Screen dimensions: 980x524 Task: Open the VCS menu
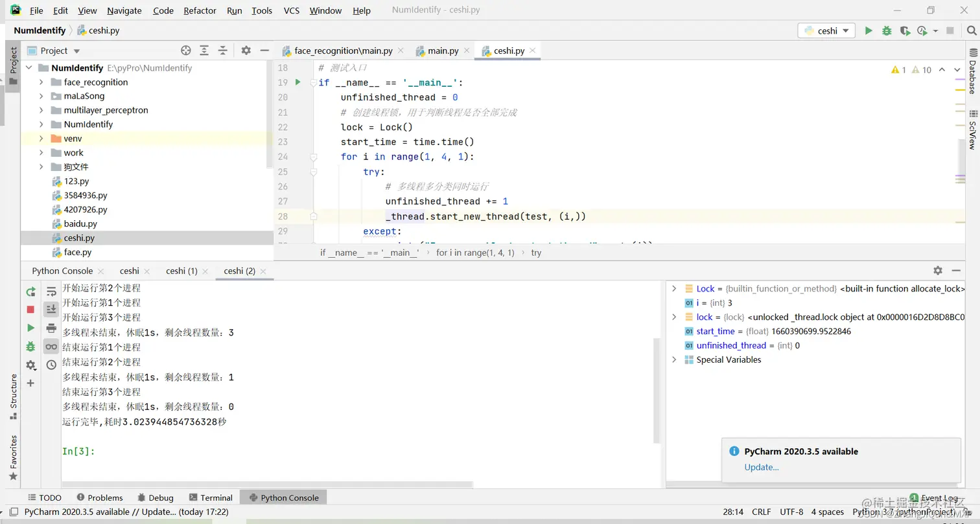pos(291,10)
